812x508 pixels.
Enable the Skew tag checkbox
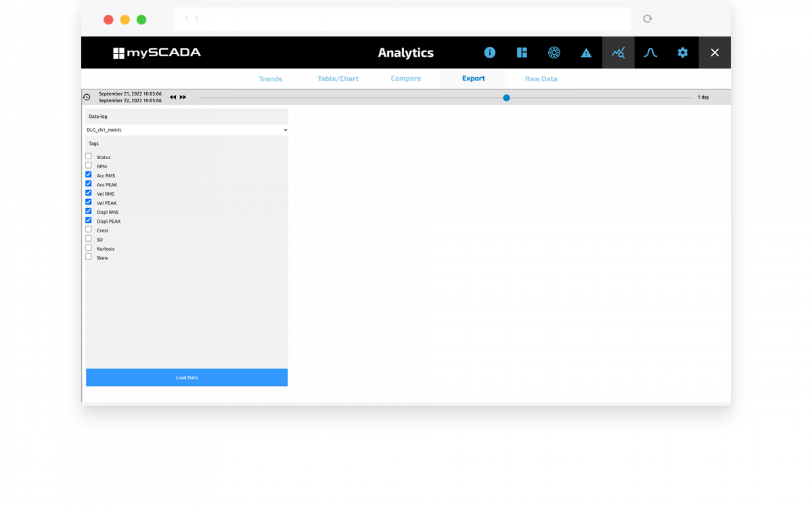click(x=89, y=257)
